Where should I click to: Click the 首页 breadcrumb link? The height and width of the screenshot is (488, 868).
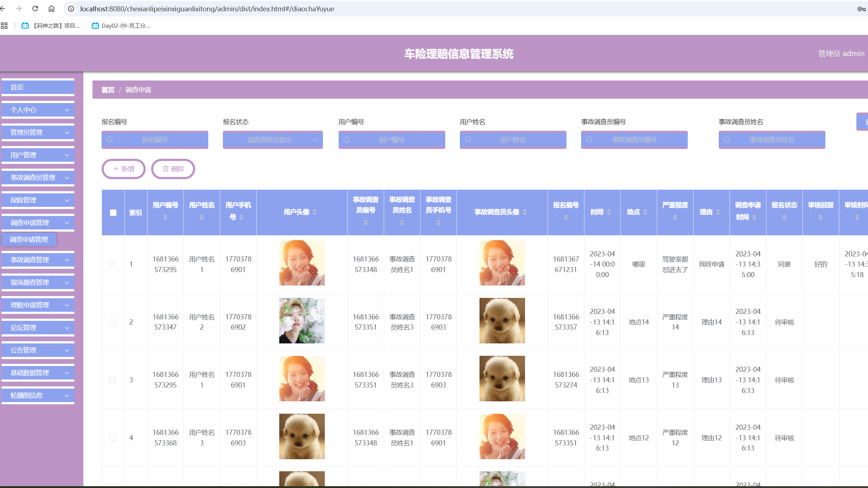[108, 90]
